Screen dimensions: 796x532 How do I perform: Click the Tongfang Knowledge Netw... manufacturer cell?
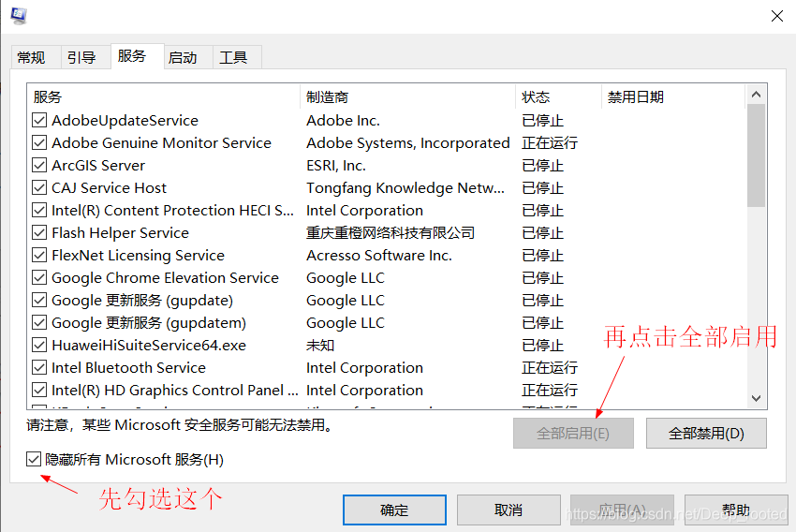tap(405, 188)
